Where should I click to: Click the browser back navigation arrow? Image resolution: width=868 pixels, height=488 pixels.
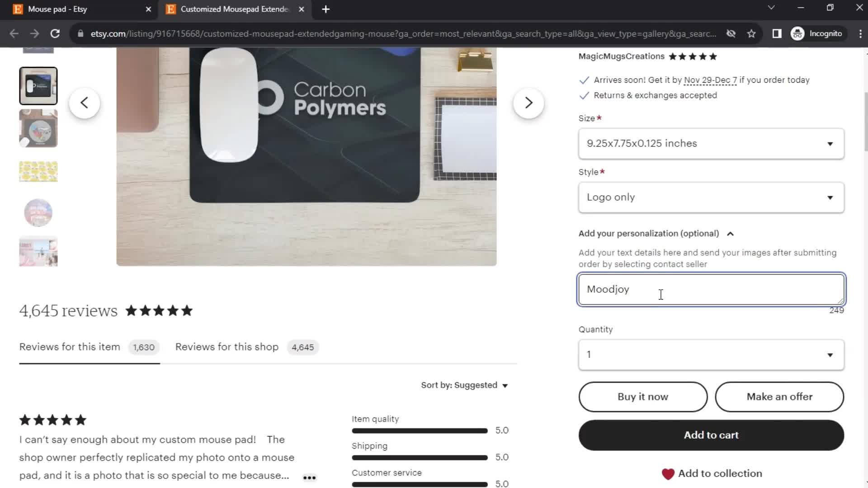pyautogui.click(x=14, y=33)
